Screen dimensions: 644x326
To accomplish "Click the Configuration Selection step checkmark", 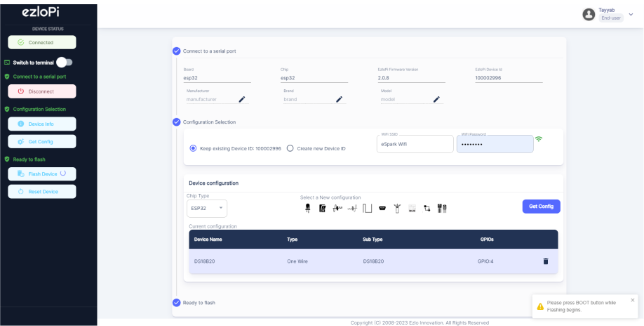I will click(177, 122).
